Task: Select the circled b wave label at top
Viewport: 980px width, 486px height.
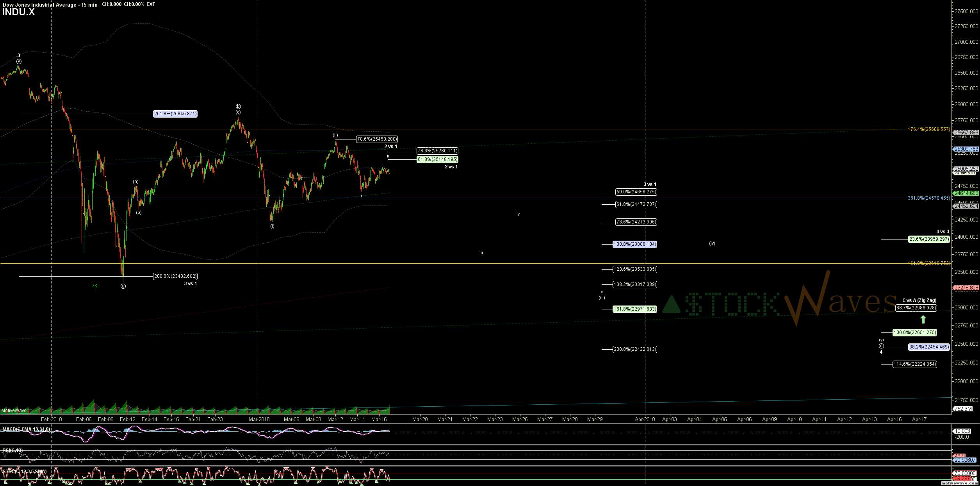Action: (238, 106)
